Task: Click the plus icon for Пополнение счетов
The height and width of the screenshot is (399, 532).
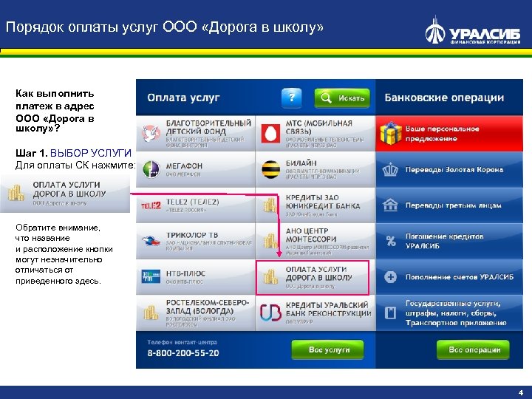Action: [390, 277]
